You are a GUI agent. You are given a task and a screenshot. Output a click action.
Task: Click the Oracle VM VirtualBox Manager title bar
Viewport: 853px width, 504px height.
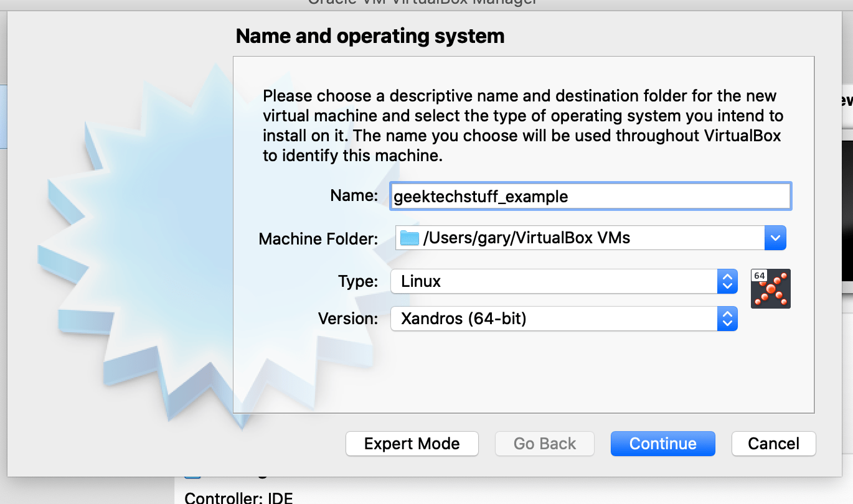[x=426, y=3]
